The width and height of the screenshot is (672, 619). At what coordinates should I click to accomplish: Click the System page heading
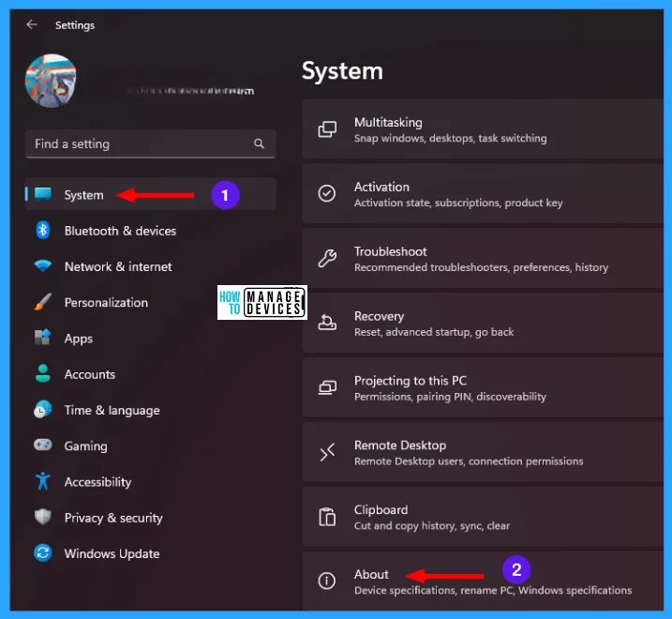pyautogui.click(x=342, y=71)
